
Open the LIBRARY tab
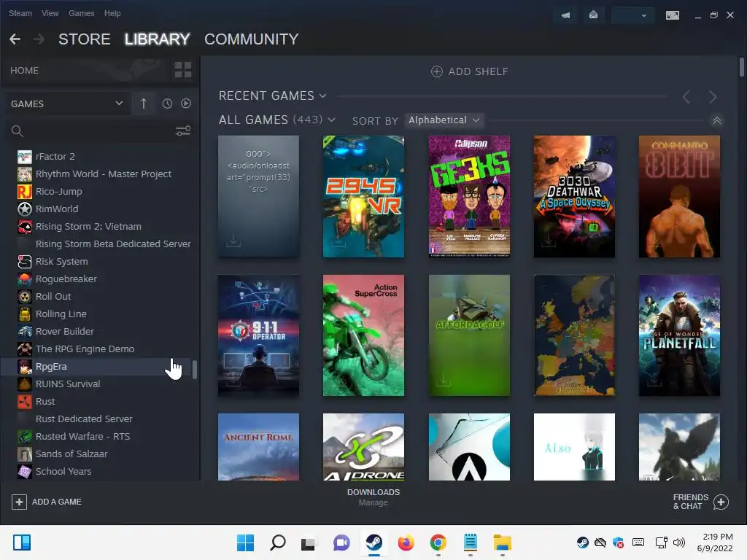(158, 39)
